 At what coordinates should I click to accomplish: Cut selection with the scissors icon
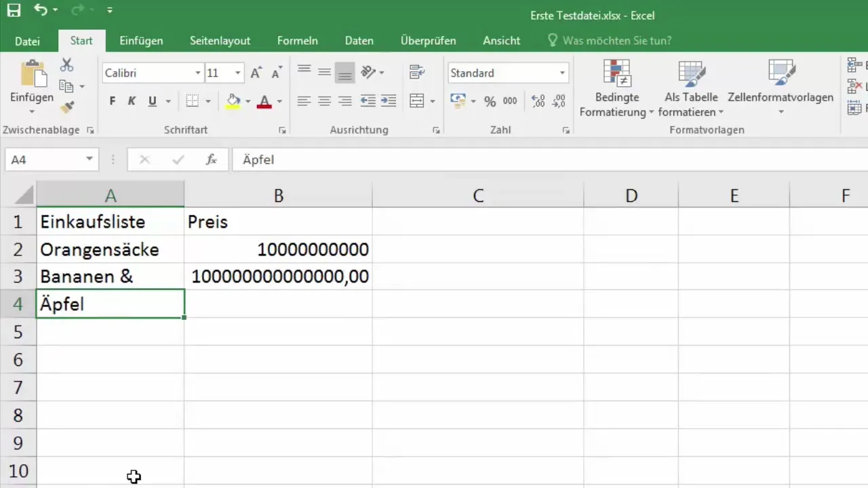66,65
